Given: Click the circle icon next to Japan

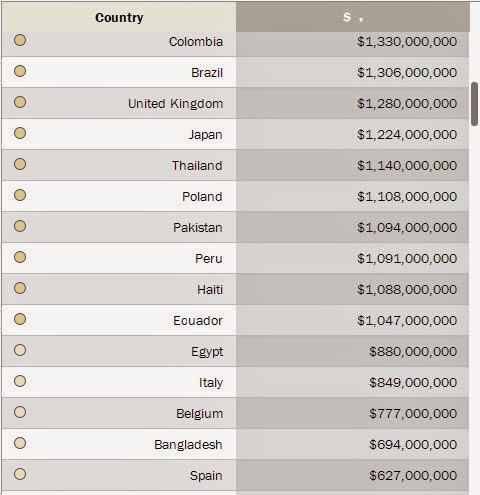Looking at the screenshot, I should [x=20, y=133].
